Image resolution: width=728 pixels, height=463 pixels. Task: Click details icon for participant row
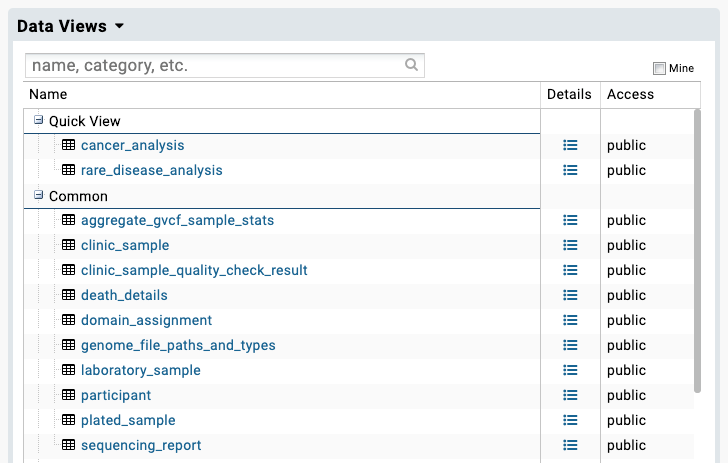pos(570,395)
